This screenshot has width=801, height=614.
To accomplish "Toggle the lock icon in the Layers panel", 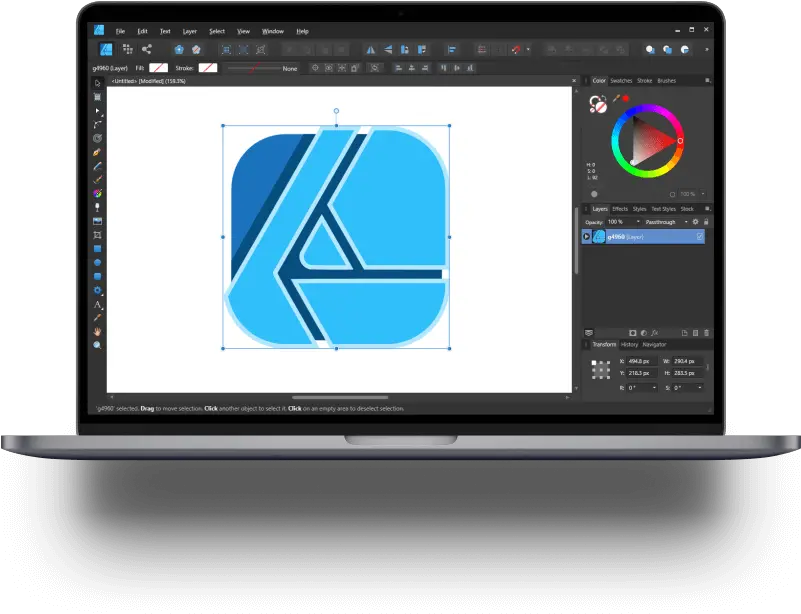I will [706, 221].
